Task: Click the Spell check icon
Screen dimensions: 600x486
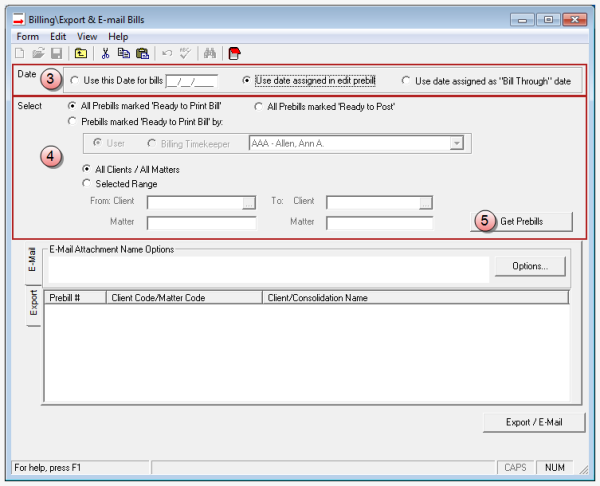Action: coord(185,53)
